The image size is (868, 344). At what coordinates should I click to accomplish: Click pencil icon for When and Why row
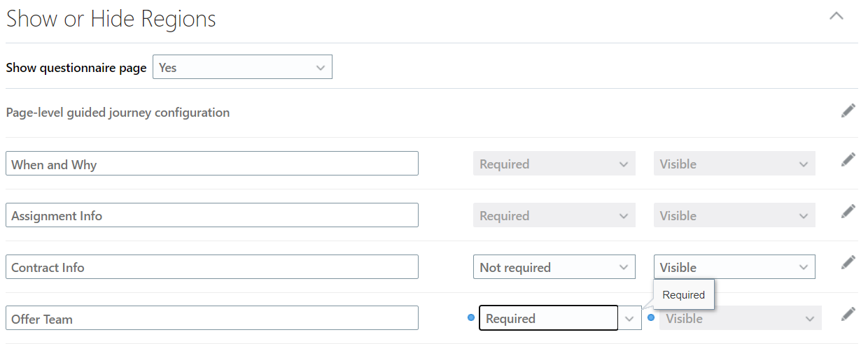click(848, 160)
